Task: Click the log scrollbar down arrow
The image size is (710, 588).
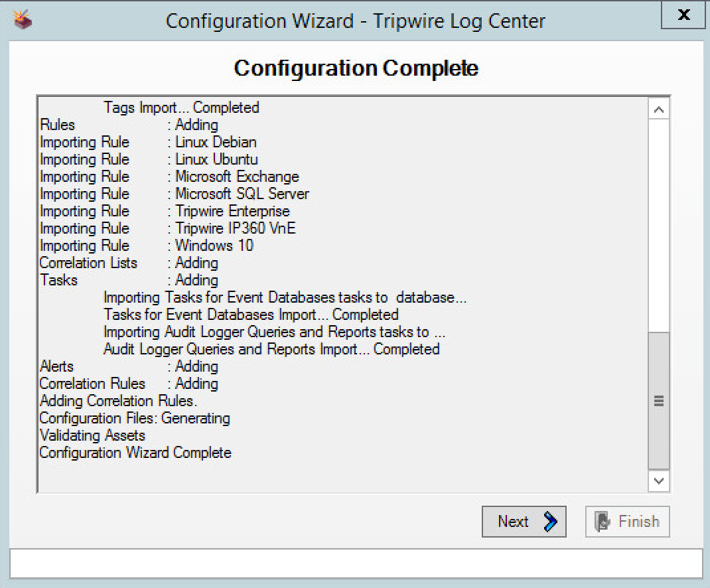Action: (659, 480)
